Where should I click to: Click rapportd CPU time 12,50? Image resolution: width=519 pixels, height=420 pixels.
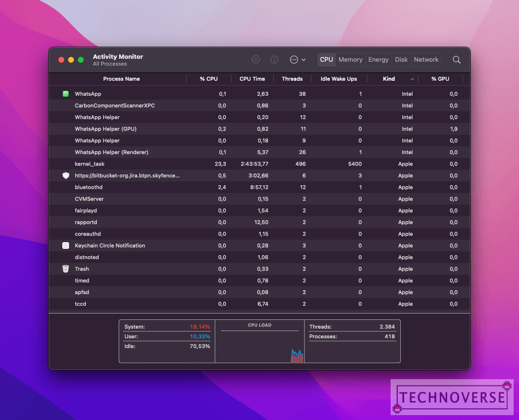261,222
